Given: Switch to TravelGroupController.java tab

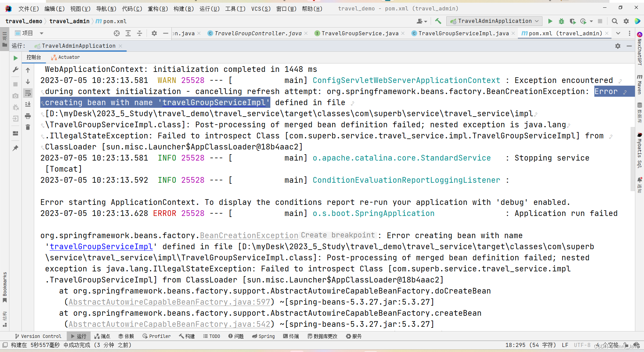Looking at the screenshot, I should point(258,33).
